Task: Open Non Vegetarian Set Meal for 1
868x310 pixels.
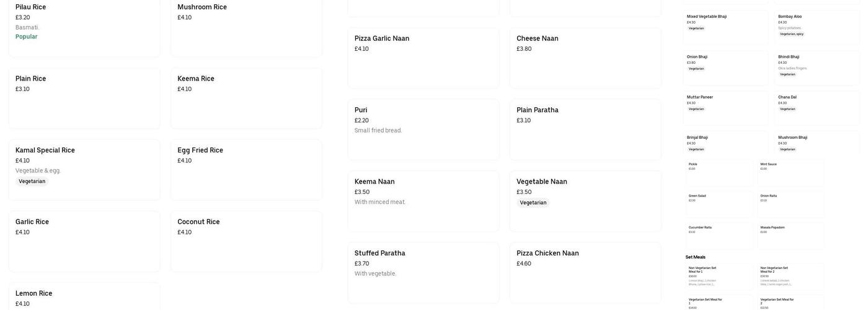Action: [719, 276]
